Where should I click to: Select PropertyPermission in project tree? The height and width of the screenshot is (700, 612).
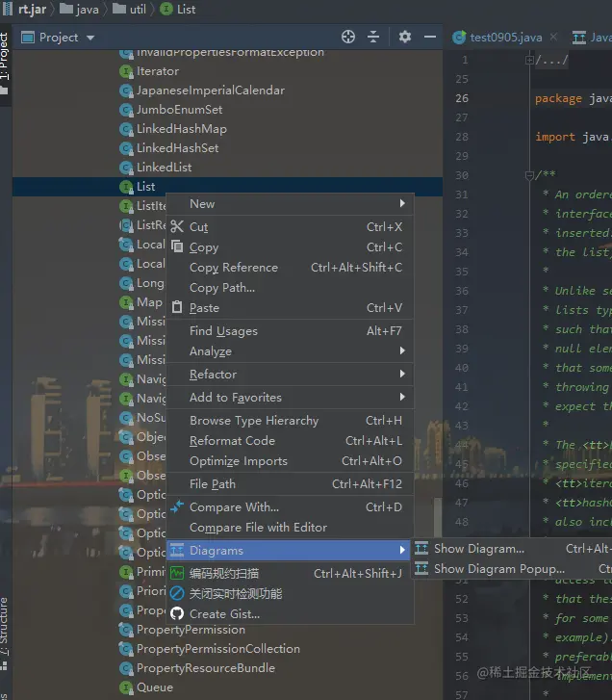click(191, 630)
